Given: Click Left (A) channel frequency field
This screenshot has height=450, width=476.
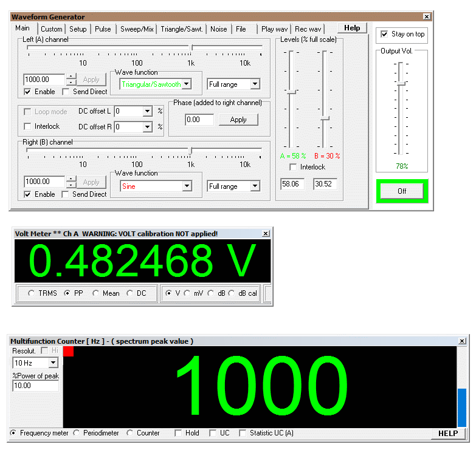Looking at the screenshot, I should (44, 80).
